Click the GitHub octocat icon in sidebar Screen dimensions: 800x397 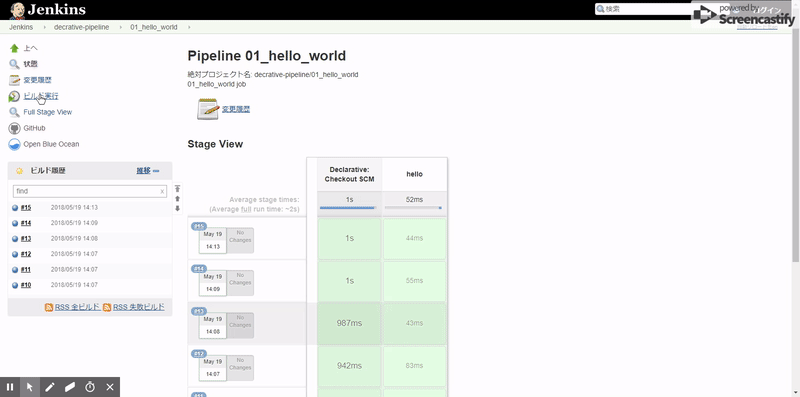pos(14,128)
